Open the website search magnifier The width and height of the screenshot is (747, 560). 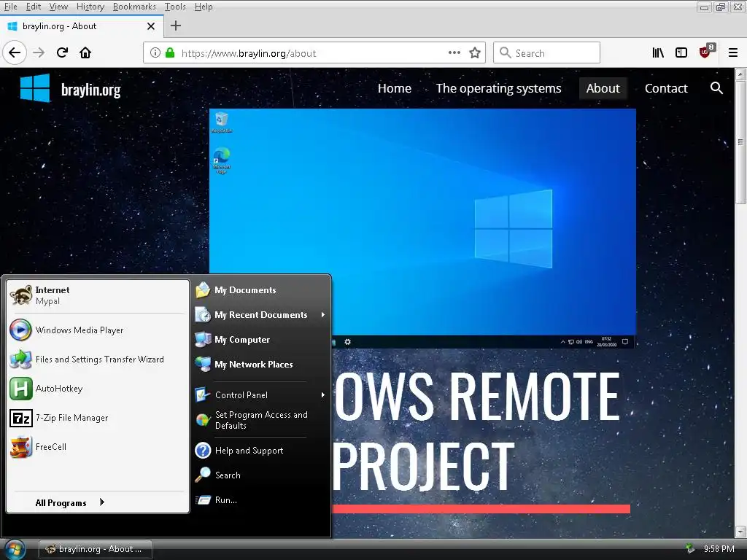pyautogui.click(x=716, y=88)
